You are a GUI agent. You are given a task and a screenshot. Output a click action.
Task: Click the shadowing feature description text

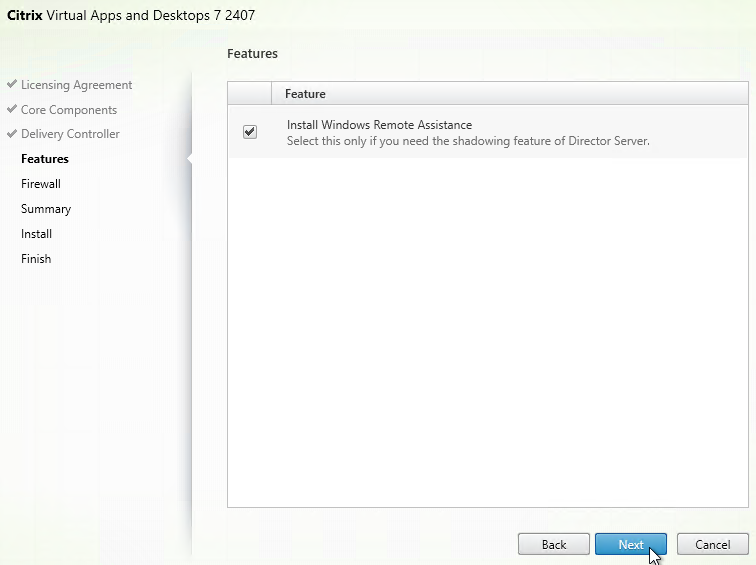pyautogui.click(x=468, y=141)
